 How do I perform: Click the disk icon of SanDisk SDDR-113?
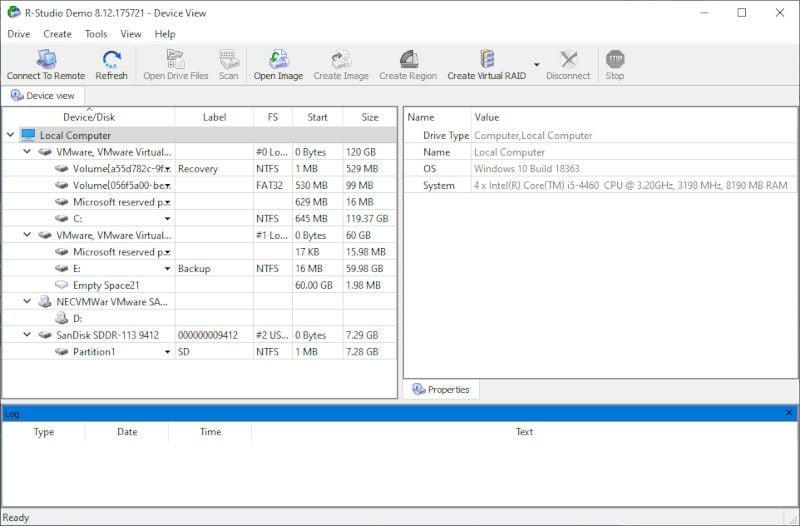pyautogui.click(x=45, y=335)
